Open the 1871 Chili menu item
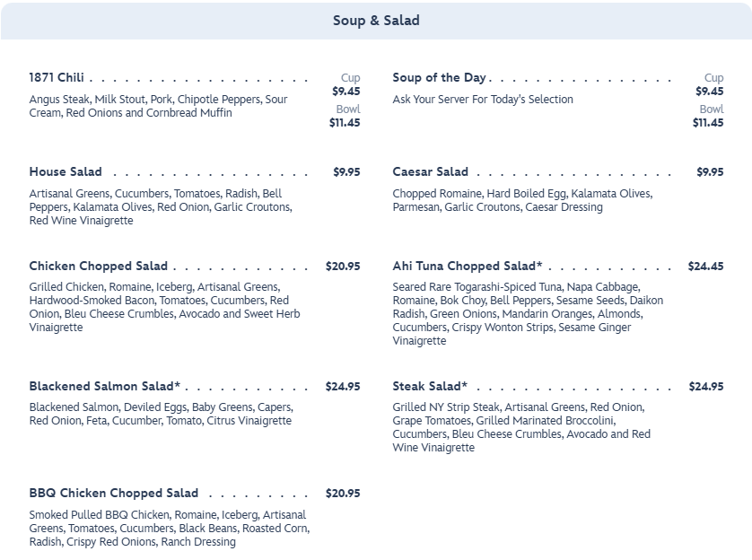The image size is (752, 560). pos(57,78)
